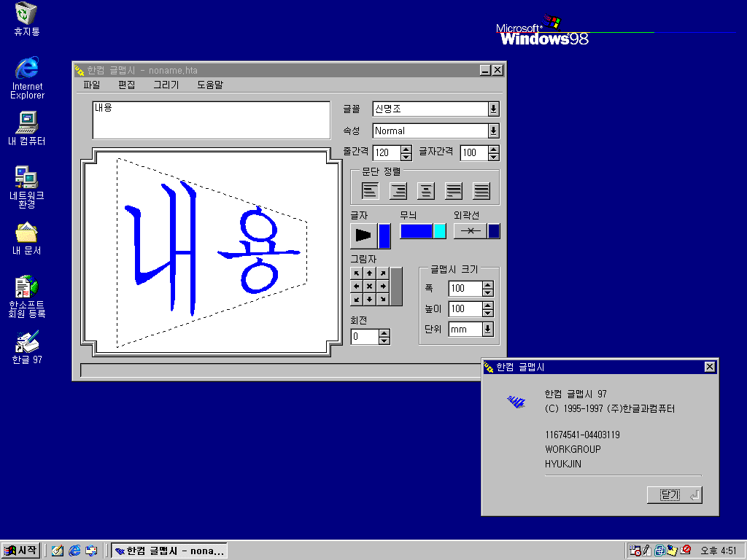This screenshot has height=560, width=747.
Task: Open 글자 shape button with black trapezoid
Action: [x=364, y=236]
